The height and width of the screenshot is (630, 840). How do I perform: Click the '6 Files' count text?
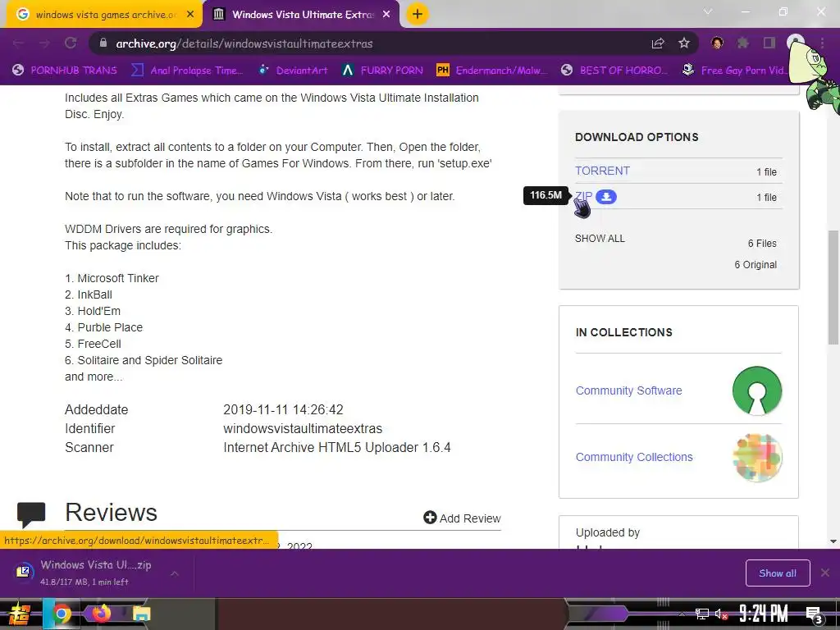coord(762,243)
